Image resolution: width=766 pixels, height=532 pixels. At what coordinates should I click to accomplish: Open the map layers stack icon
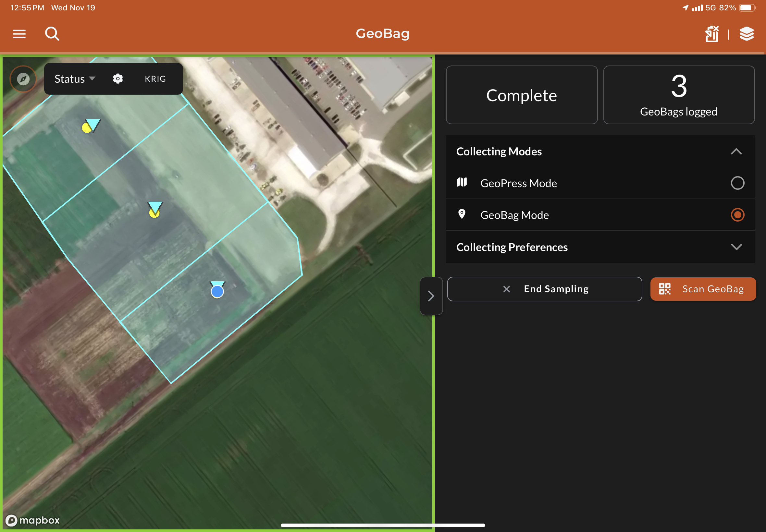[747, 34]
